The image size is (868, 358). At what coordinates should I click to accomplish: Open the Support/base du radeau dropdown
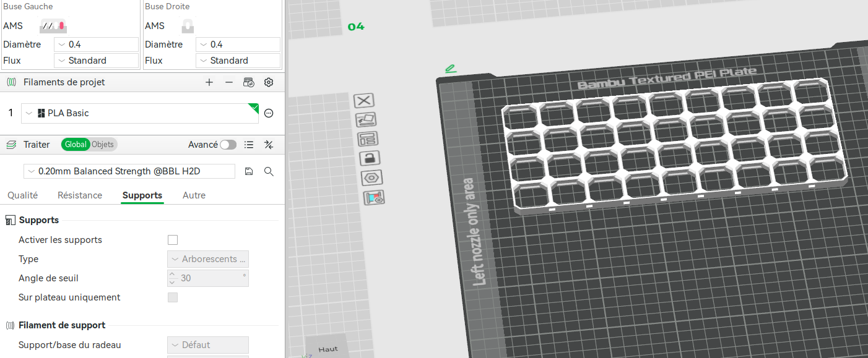[x=208, y=345]
